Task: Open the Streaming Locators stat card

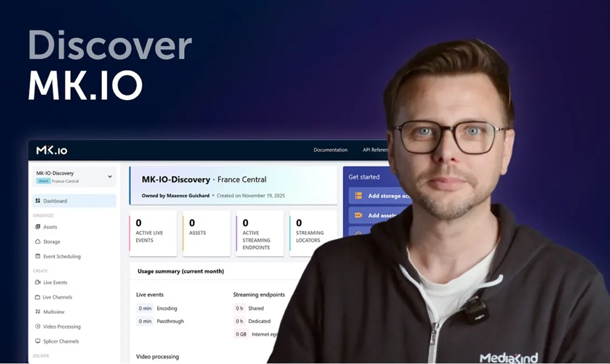Action: (313, 233)
